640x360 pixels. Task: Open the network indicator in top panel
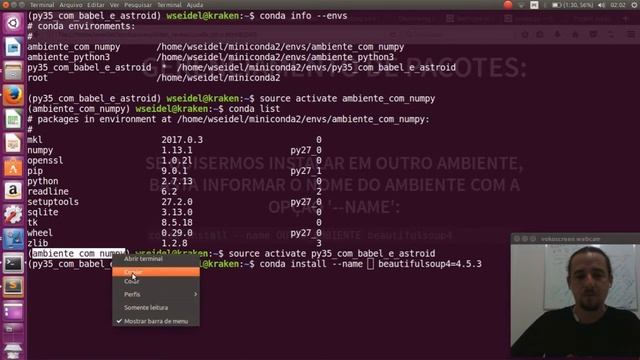(521, 5)
